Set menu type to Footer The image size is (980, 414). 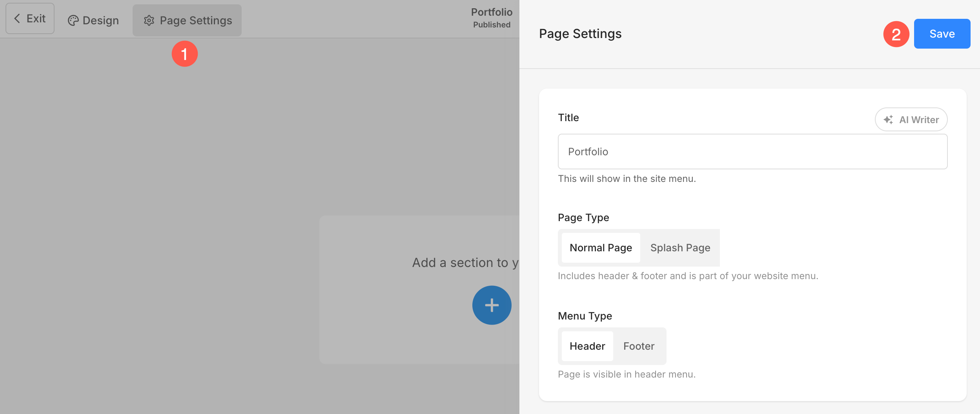pyautogui.click(x=639, y=346)
